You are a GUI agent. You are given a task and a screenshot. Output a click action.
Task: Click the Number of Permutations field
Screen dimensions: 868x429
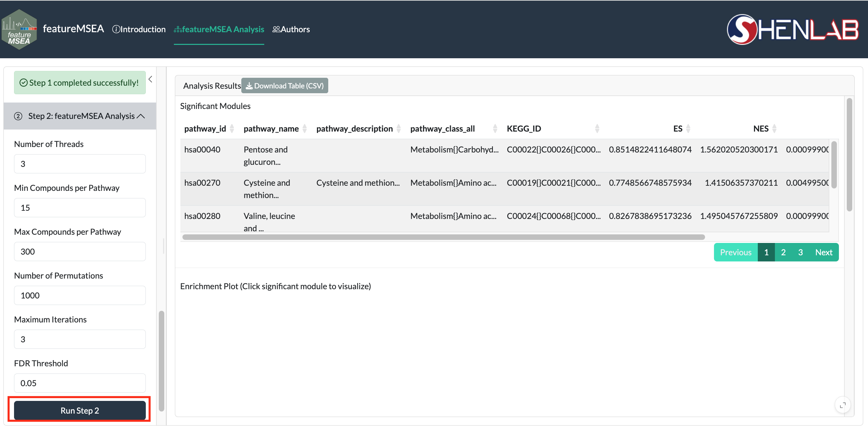[x=80, y=295]
